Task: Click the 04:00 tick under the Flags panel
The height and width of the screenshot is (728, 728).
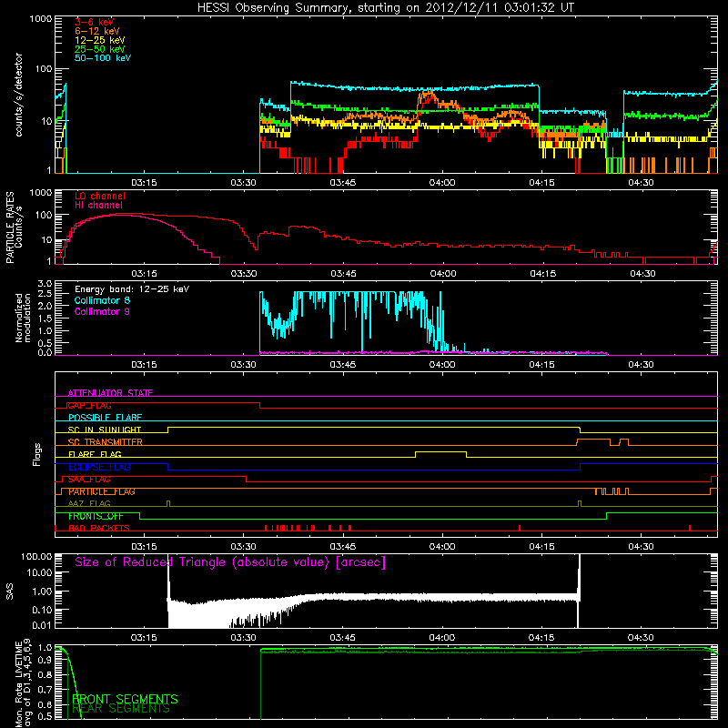Action: [442, 547]
